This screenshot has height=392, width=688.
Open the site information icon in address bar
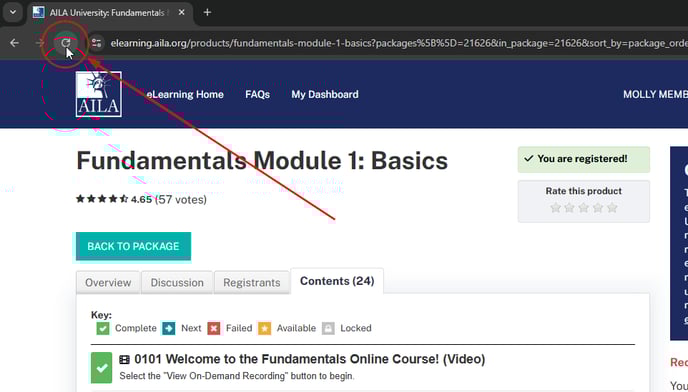pyautogui.click(x=97, y=43)
